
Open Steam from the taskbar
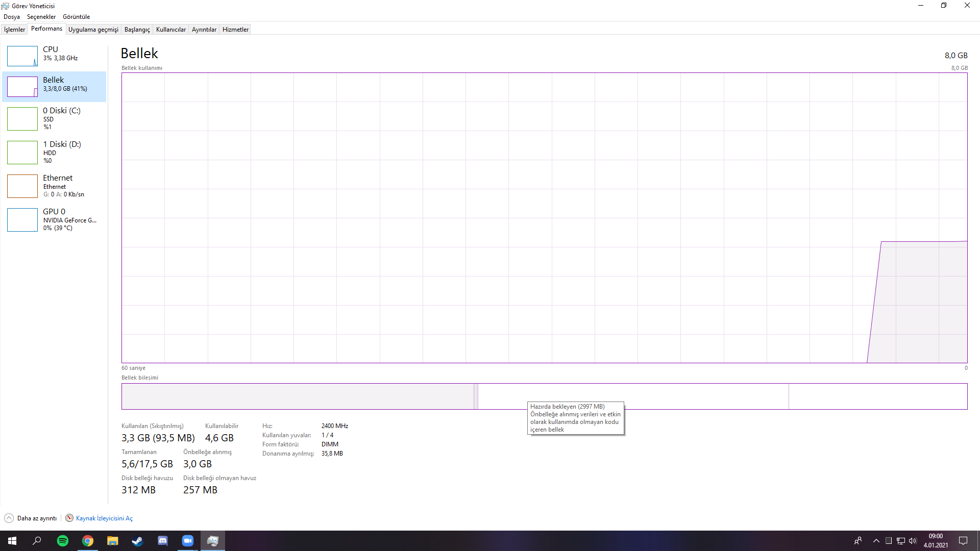click(x=138, y=541)
